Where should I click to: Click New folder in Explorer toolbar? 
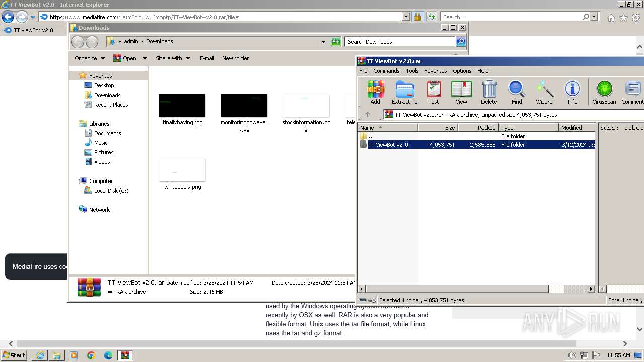tap(235, 58)
